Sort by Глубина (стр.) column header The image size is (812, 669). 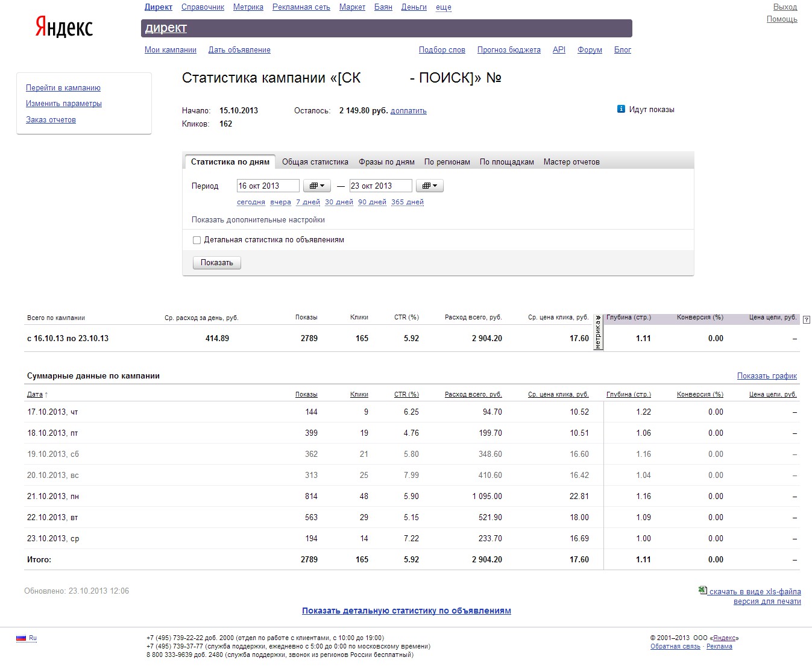[629, 395]
